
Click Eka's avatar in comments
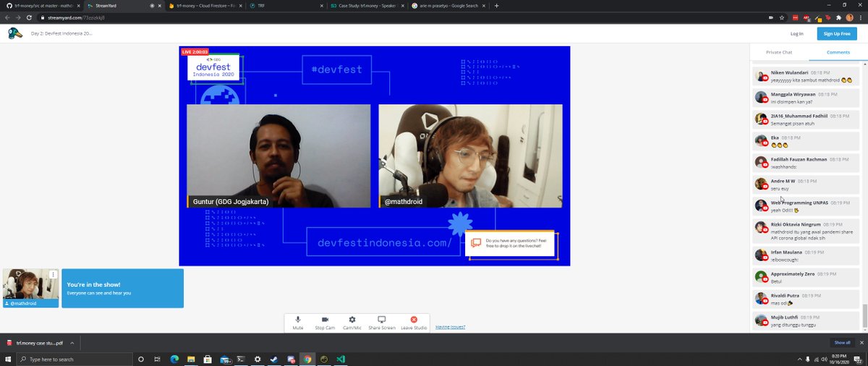tap(760, 140)
